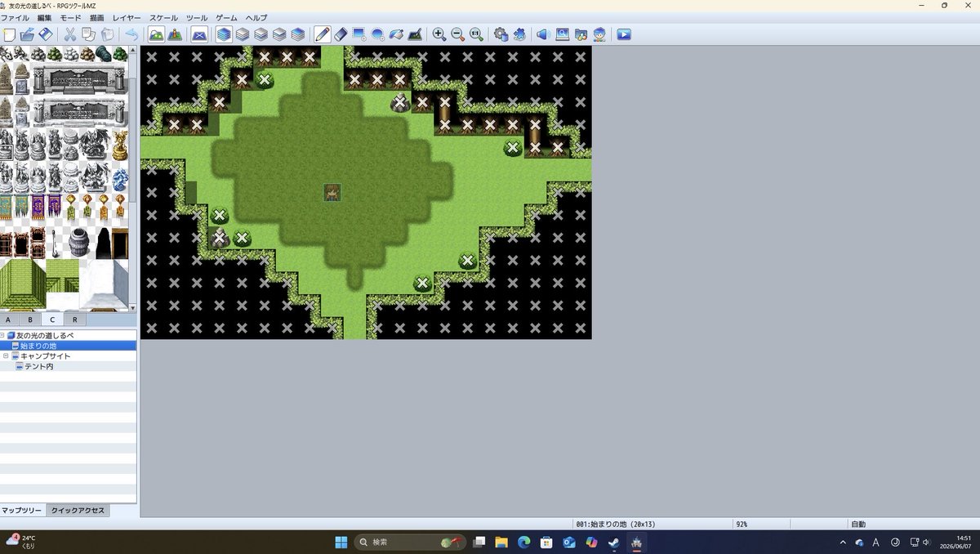Open the ゲーム menu

point(227,18)
